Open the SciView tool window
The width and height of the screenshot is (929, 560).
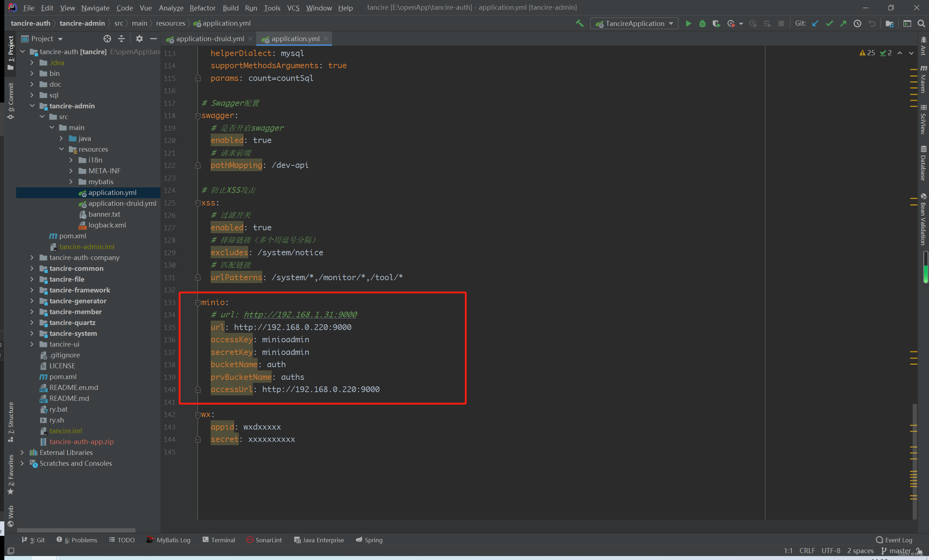click(923, 119)
